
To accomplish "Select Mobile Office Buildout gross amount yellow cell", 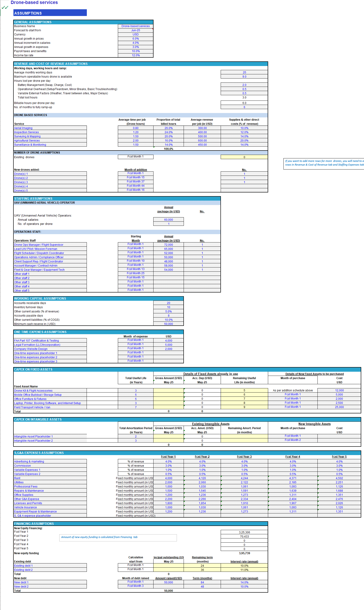I will pyautogui.click(x=169, y=395).
